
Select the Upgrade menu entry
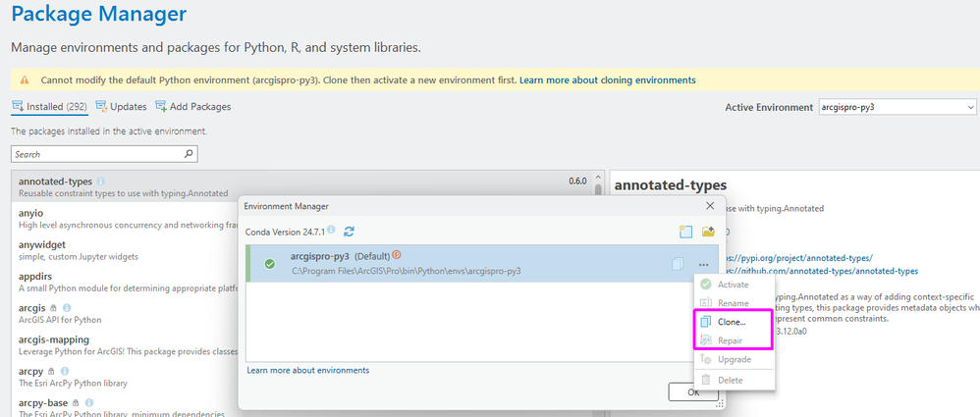pyautogui.click(x=734, y=359)
